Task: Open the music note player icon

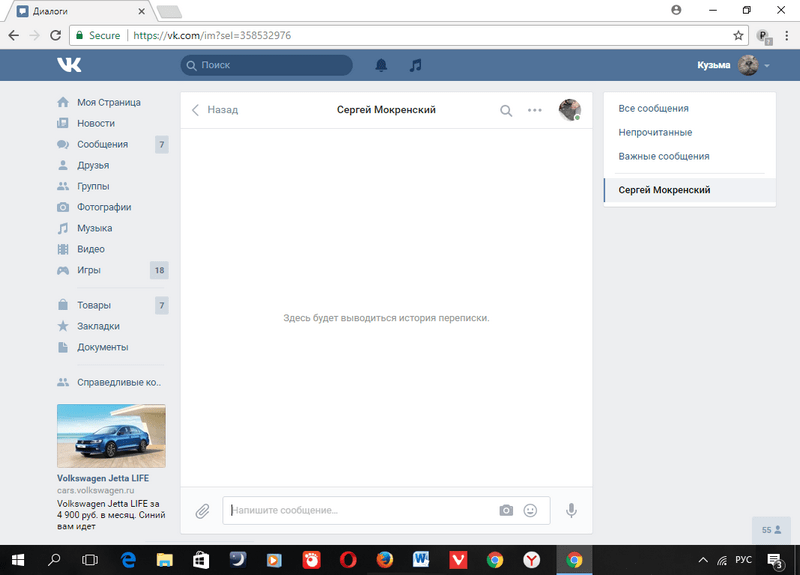Action: coord(416,65)
